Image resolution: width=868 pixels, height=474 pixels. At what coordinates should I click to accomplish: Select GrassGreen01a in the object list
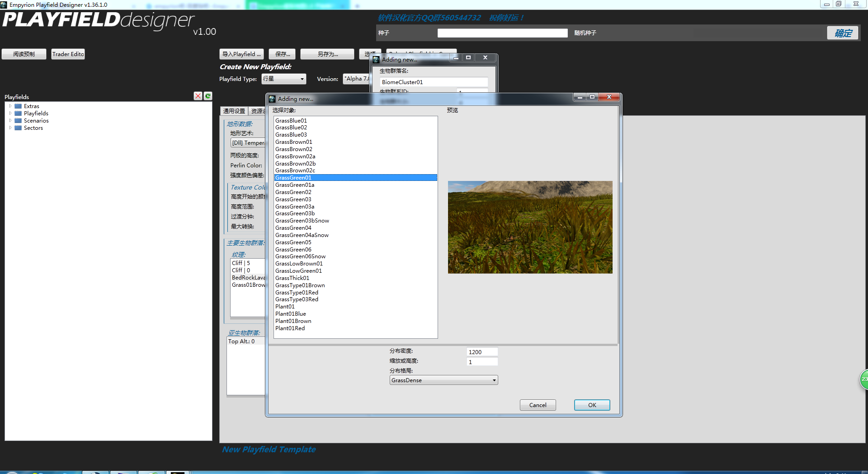355,185
